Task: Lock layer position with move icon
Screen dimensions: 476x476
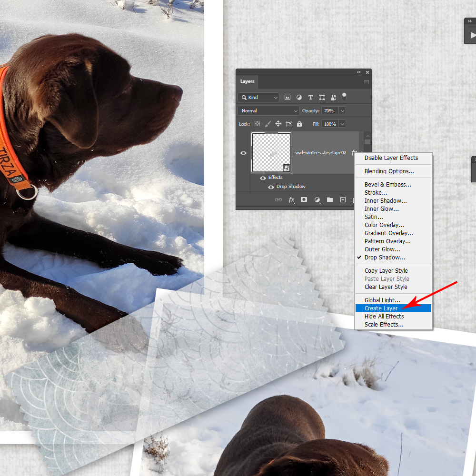Action: click(278, 124)
